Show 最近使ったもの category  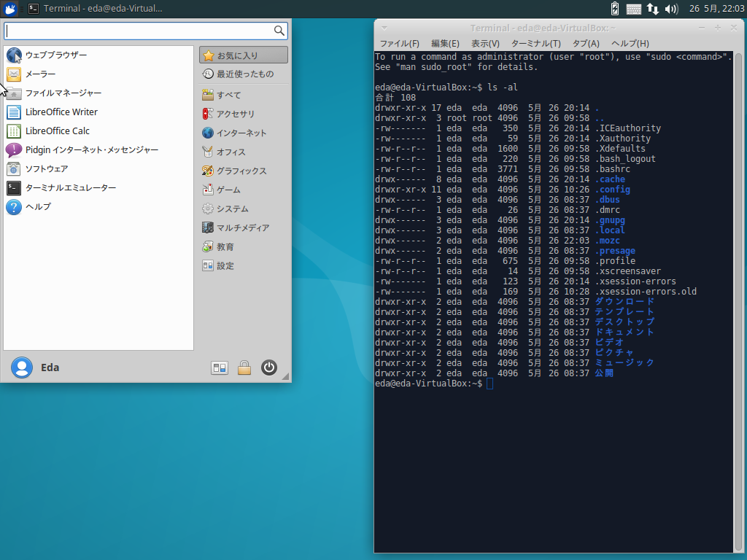point(244,74)
